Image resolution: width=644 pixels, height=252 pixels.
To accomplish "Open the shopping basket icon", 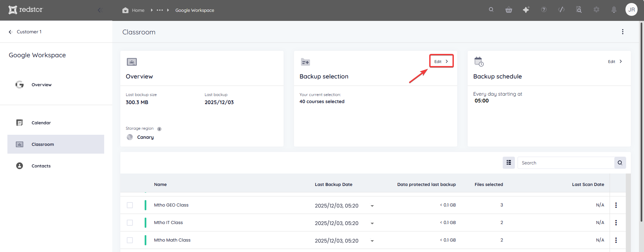I will click(509, 10).
